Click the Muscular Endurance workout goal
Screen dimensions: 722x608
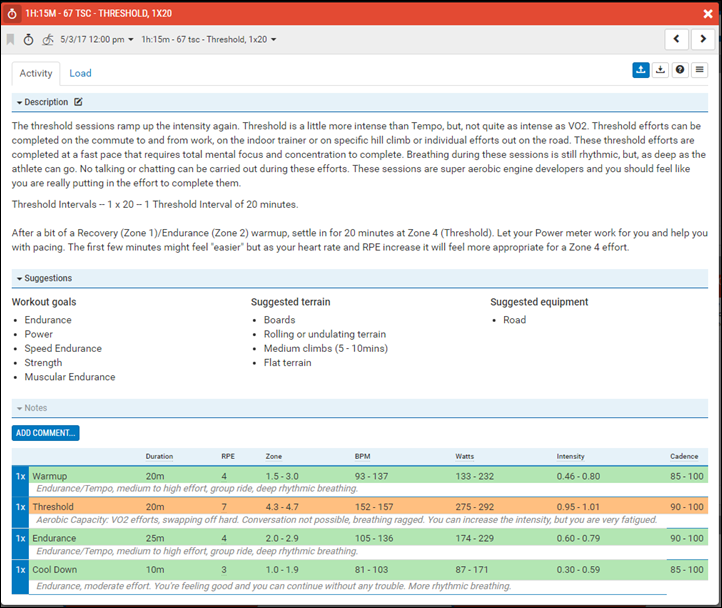tap(70, 377)
